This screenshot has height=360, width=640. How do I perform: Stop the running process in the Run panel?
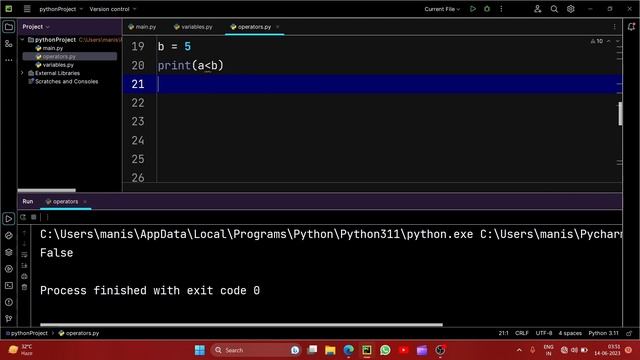pos(34,217)
